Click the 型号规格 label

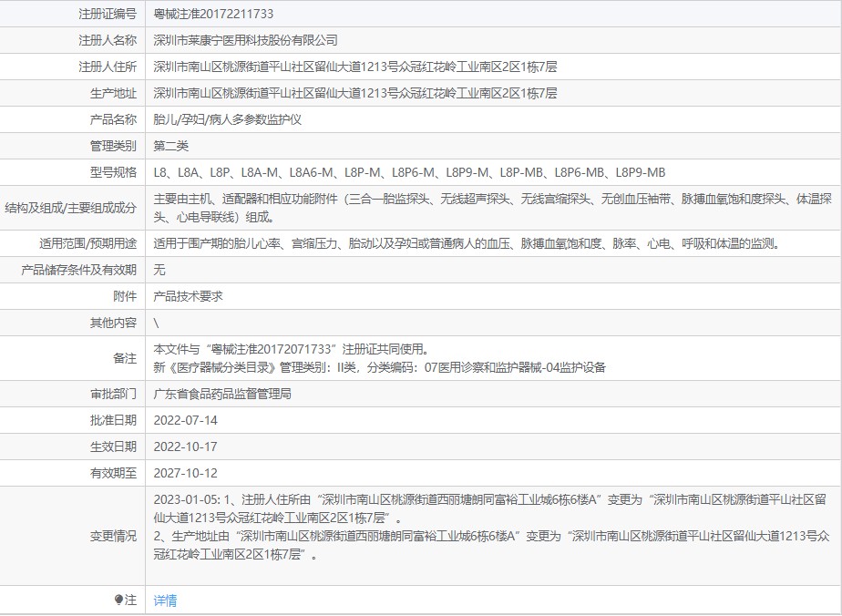(113, 172)
